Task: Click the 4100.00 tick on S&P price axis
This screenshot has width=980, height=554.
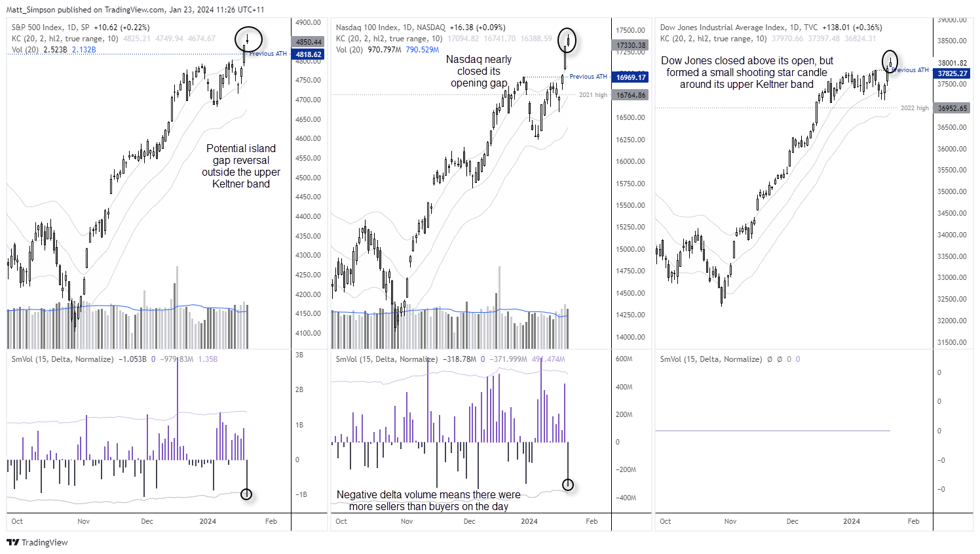Action: 309,334
